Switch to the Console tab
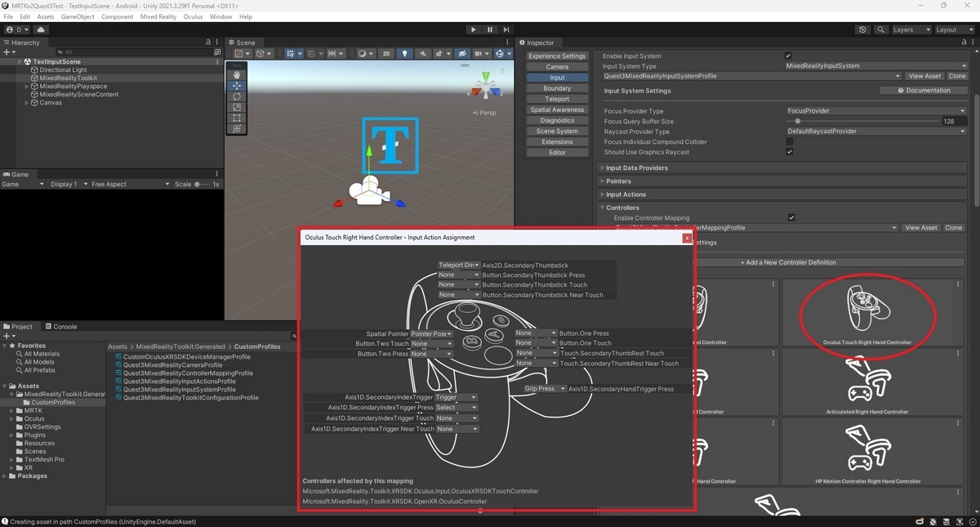The height and width of the screenshot is (527, 980). tap(62, 326)
